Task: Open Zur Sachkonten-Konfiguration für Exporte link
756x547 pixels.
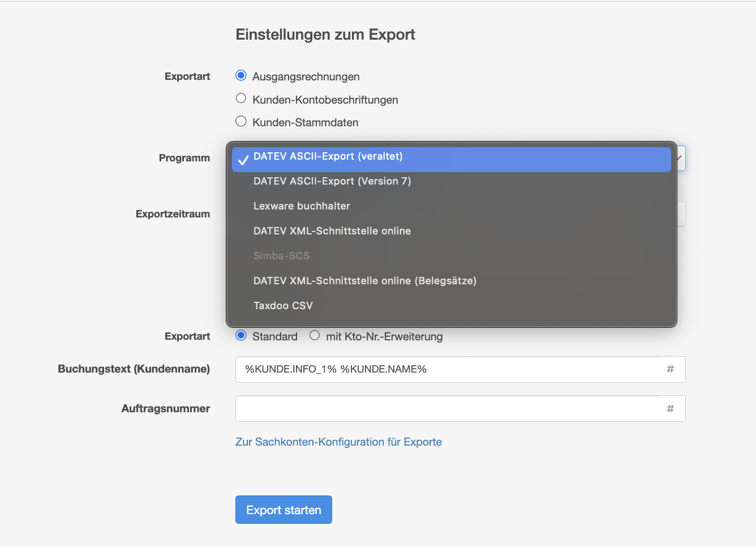Action: click(338, 442)
